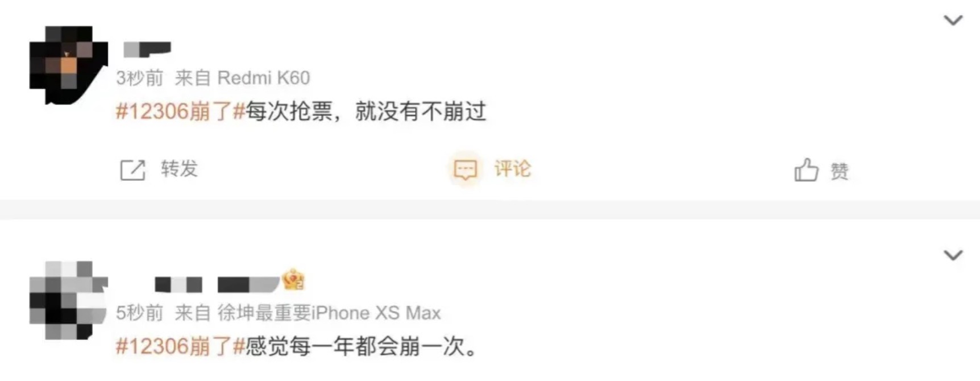Click the 赞 like label
980x381 pixels.
pyautogui.click(x=840, y=171)
